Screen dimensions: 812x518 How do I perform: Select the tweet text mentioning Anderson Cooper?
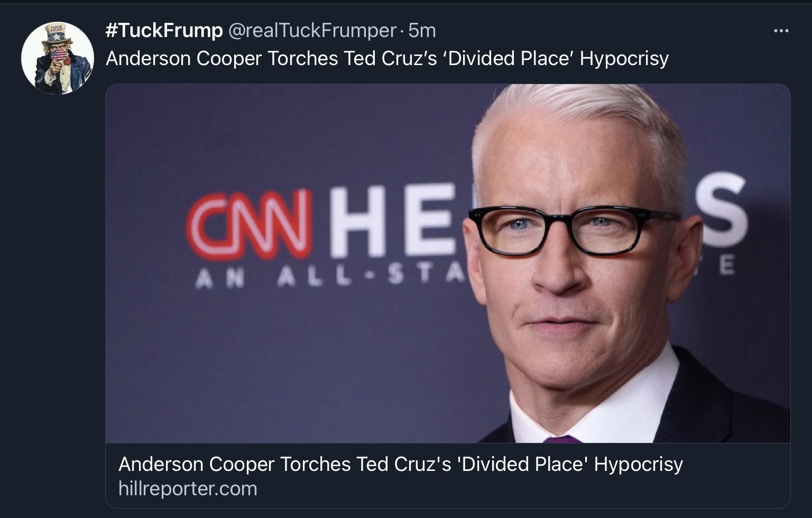(x=387, y=58)
